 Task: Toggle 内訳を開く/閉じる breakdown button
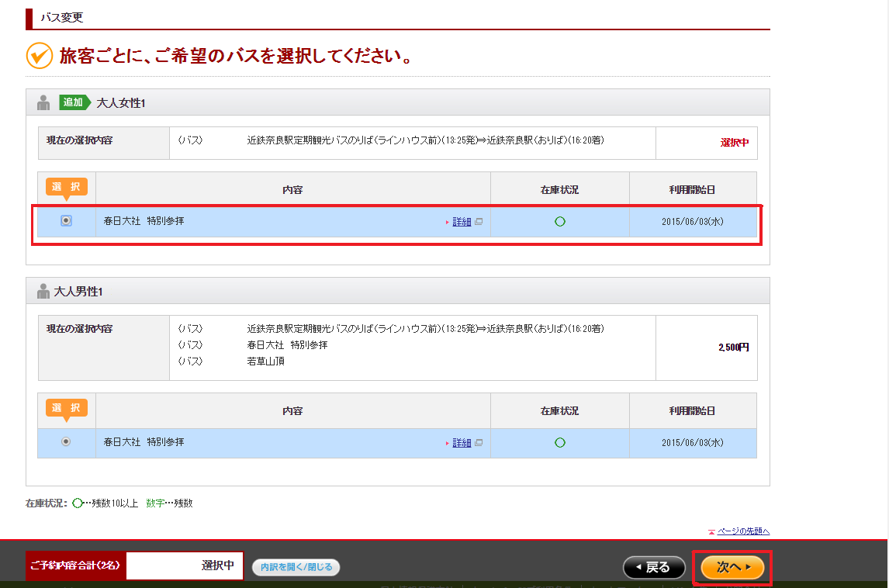pos(296,567)
